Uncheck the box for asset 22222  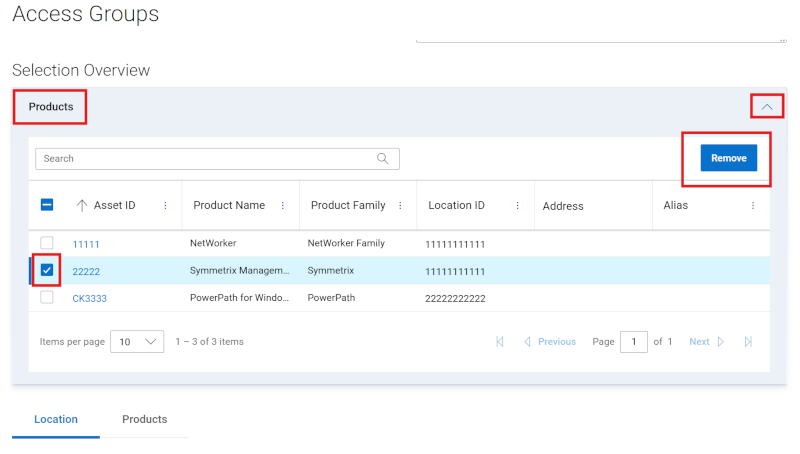pyautogui.click(x=47, y=270)
